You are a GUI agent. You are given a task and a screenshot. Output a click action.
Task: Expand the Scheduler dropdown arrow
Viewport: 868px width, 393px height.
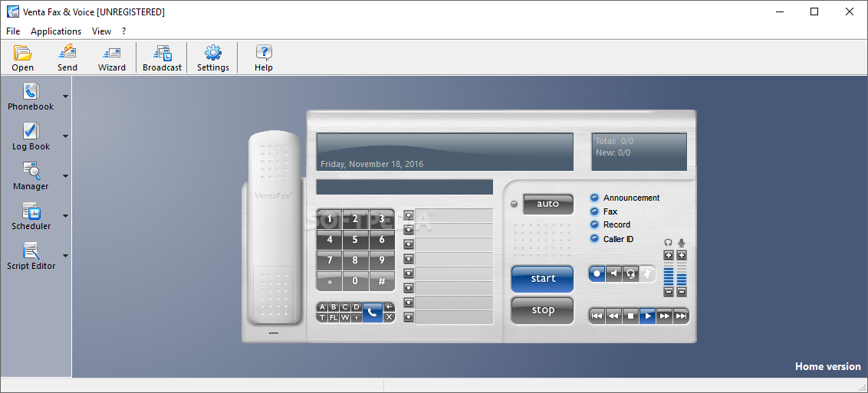pyautogui.click(x=65, y=215)
